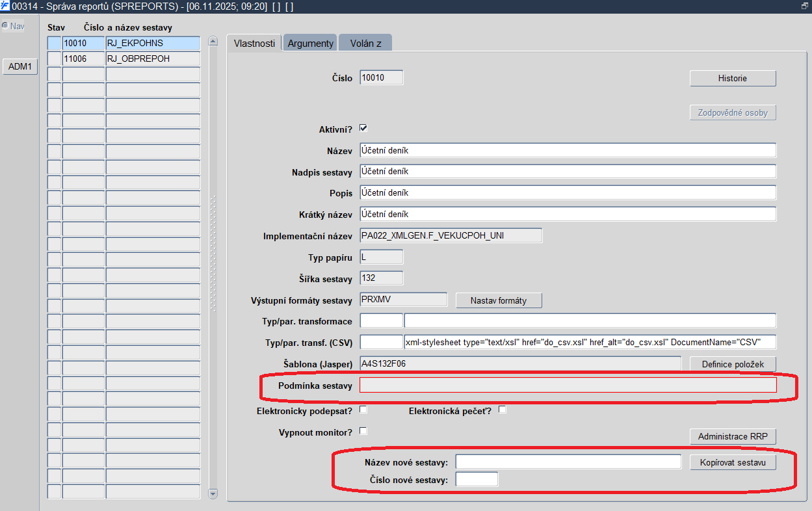Click the Šablona (Jasper) field
The height and width of the screenshot is (511, 812).
tap(520, 363)
